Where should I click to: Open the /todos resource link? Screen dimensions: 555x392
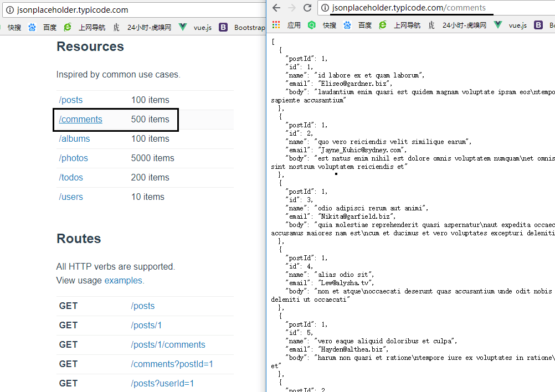tap(71, 178)
